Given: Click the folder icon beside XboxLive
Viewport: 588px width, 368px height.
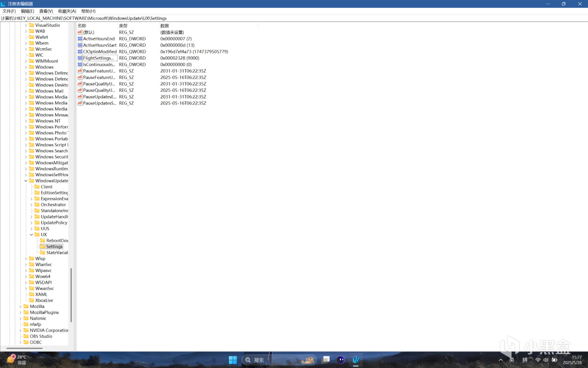Looking at the screenshot, I should point(32,300).
